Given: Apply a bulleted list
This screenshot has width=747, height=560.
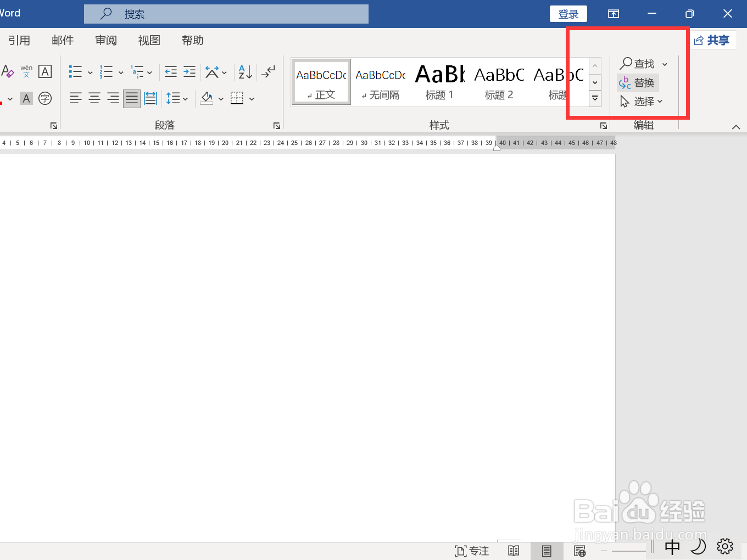Looking at the screenshot, I should click(x=75, y=71).
